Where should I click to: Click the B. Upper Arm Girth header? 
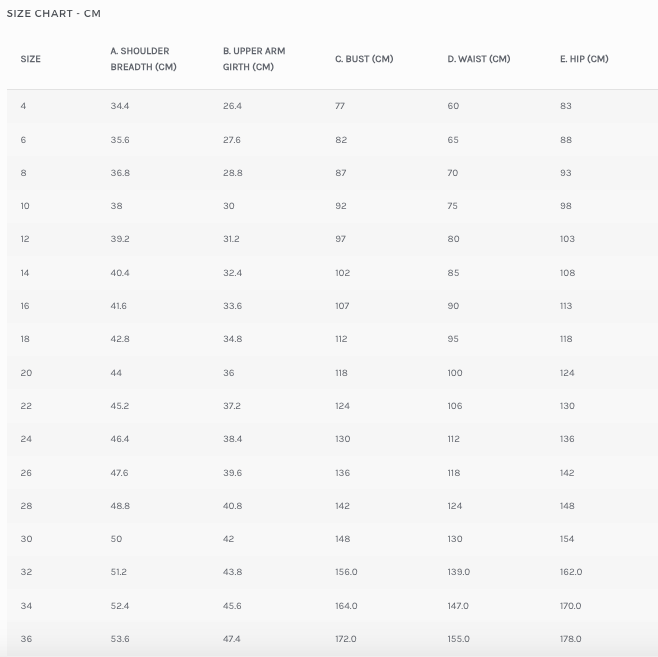coord(254,59)
